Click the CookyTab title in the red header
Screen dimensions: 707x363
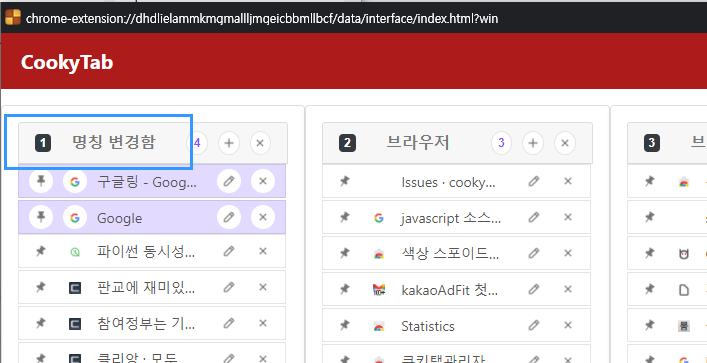(67, 63)
